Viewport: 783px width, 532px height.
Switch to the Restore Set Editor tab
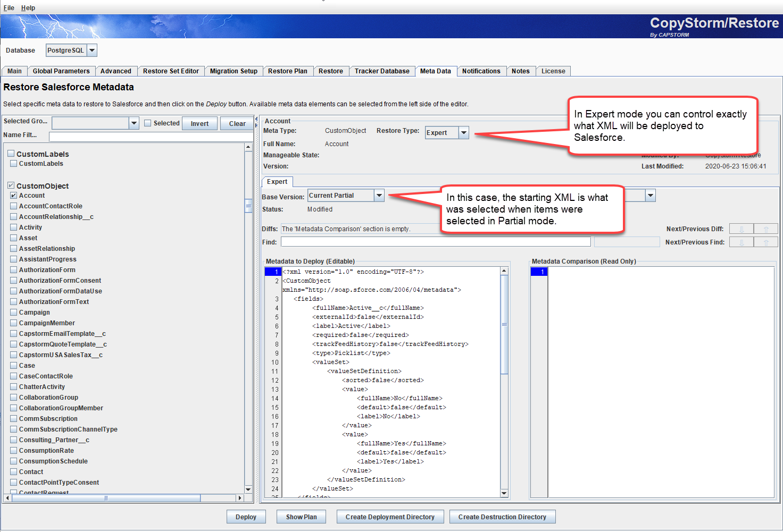[171, 71]
